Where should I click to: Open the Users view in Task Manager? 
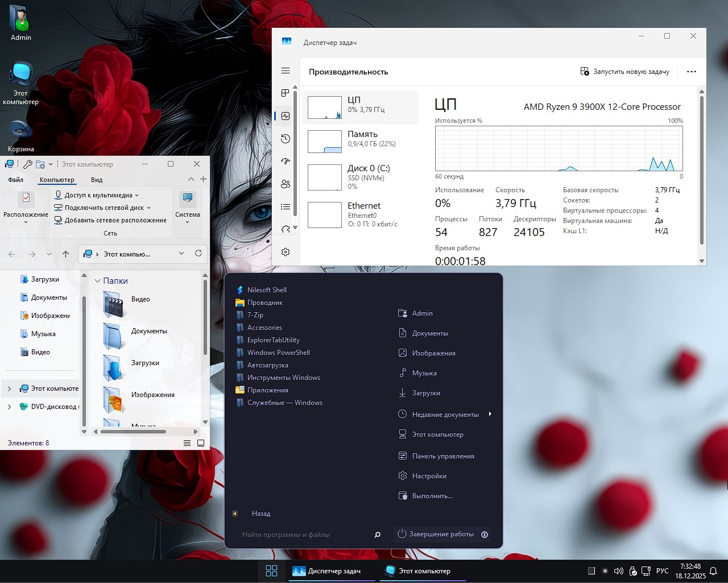285,184
